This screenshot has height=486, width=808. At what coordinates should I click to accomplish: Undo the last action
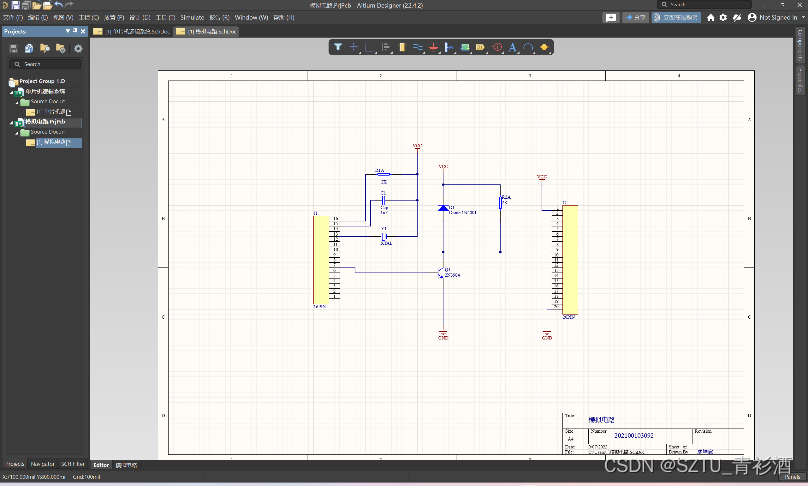(58, 5)
